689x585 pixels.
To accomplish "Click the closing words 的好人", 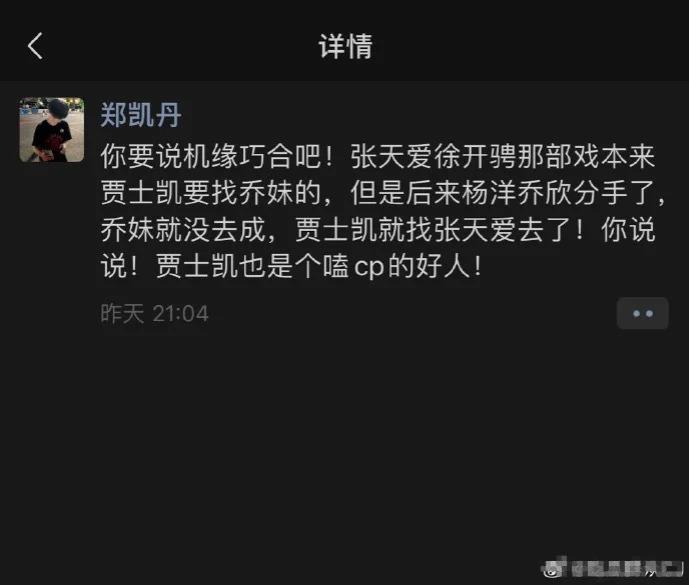I will click(430, 266).
